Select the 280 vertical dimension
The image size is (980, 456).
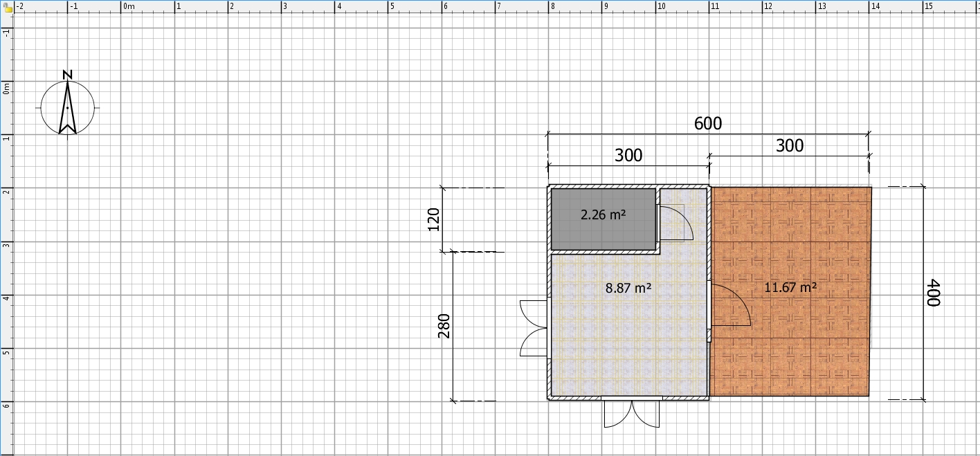(444, 326)
